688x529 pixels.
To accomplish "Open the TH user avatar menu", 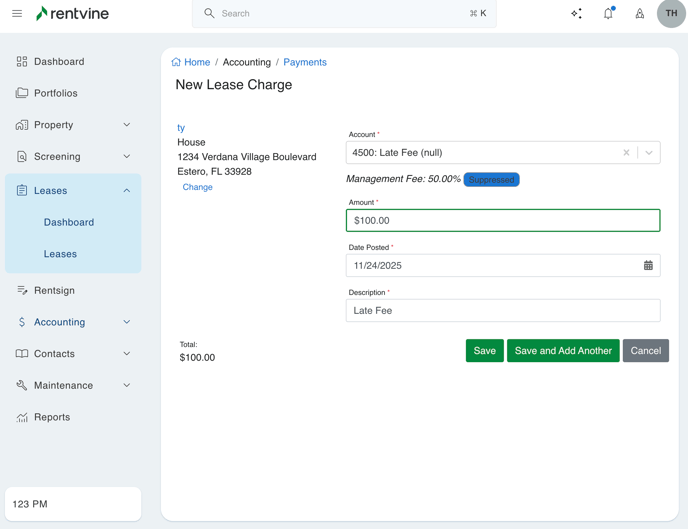I will click(671, 14).
